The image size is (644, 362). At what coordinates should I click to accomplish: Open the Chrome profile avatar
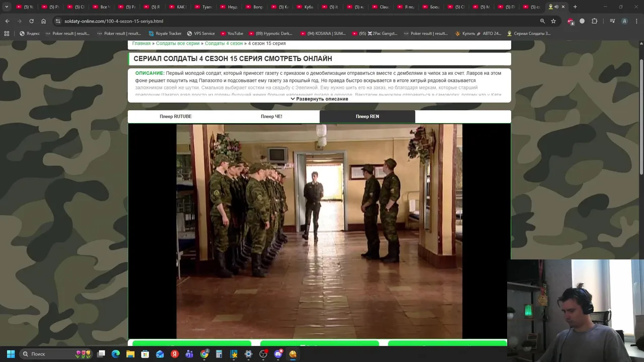(x=624, y=21)
